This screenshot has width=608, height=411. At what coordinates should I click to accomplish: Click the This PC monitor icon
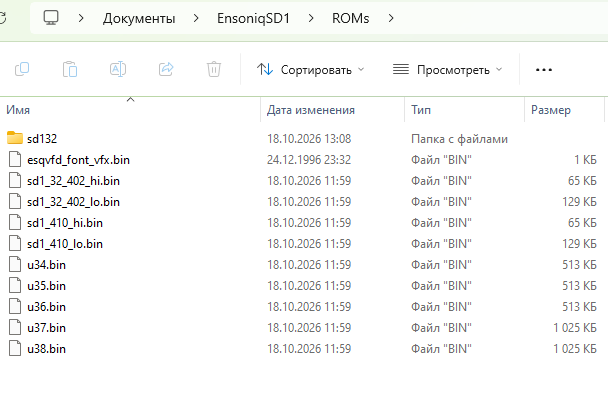51,18
